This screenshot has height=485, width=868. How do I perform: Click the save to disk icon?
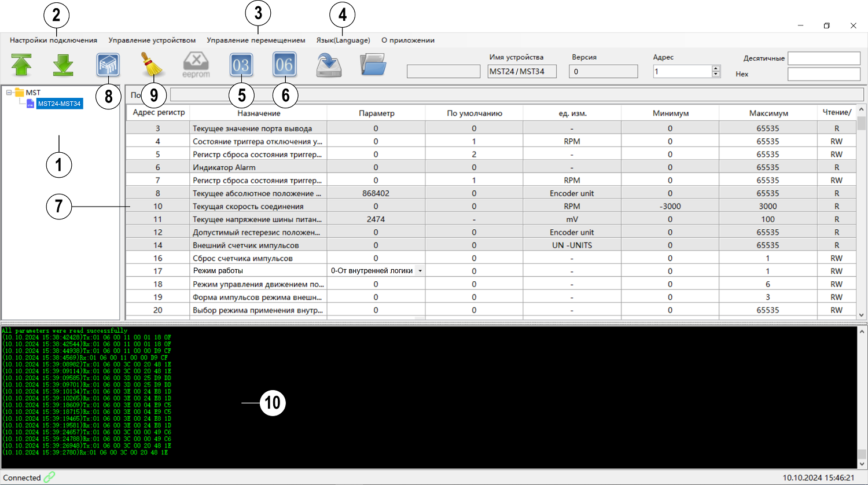click(329, 65)
